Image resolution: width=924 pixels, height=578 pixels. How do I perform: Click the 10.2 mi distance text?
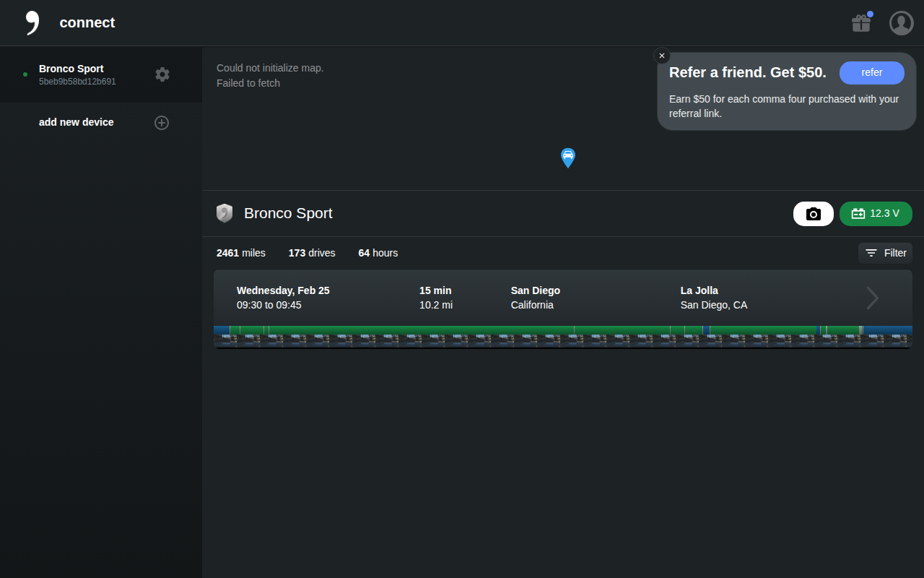[x=436, y=305]
